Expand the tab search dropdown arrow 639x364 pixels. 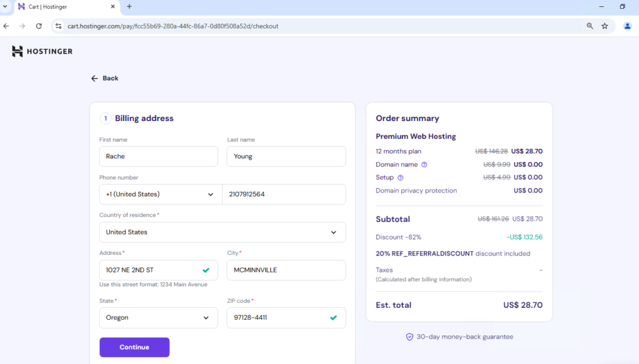tap(6, 6)
